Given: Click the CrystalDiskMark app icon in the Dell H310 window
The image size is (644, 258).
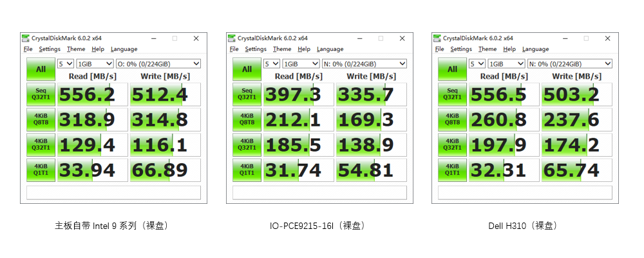Looking at the screenshot, I should pyautogui.click(x=437, y=38).
